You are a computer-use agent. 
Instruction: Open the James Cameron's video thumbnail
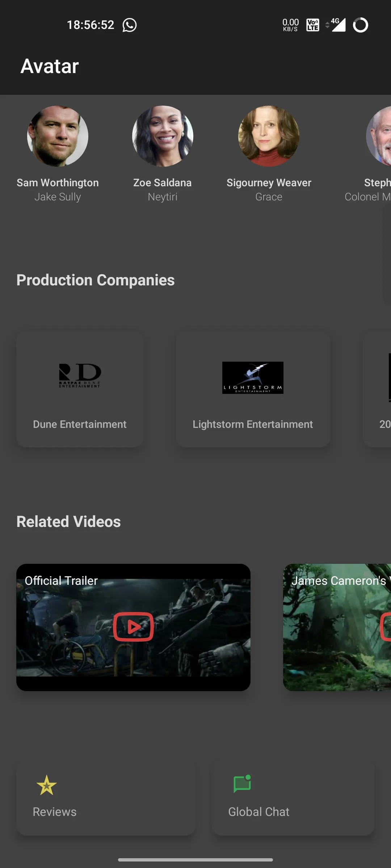(x=337, y=627)
